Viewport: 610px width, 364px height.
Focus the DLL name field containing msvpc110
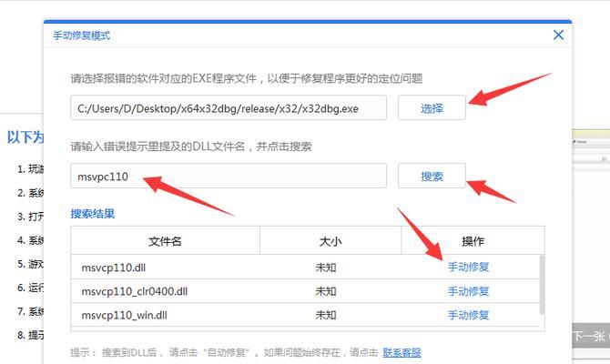click(x=229, y=177)
